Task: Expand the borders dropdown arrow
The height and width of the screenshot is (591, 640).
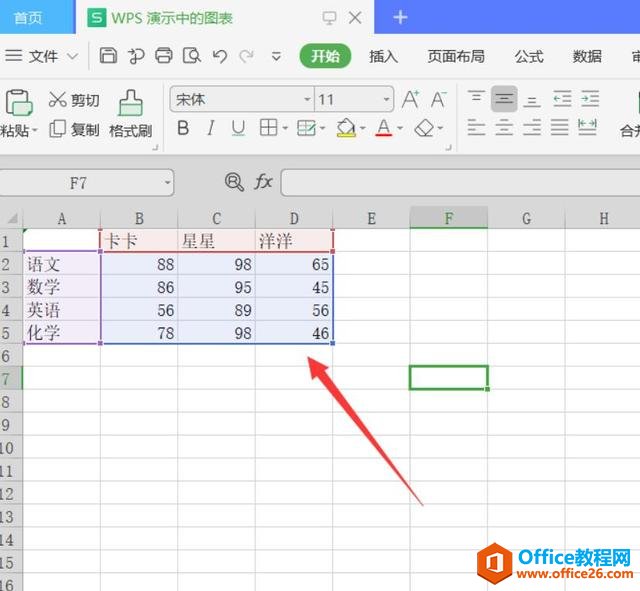Action: coord(285,128)
